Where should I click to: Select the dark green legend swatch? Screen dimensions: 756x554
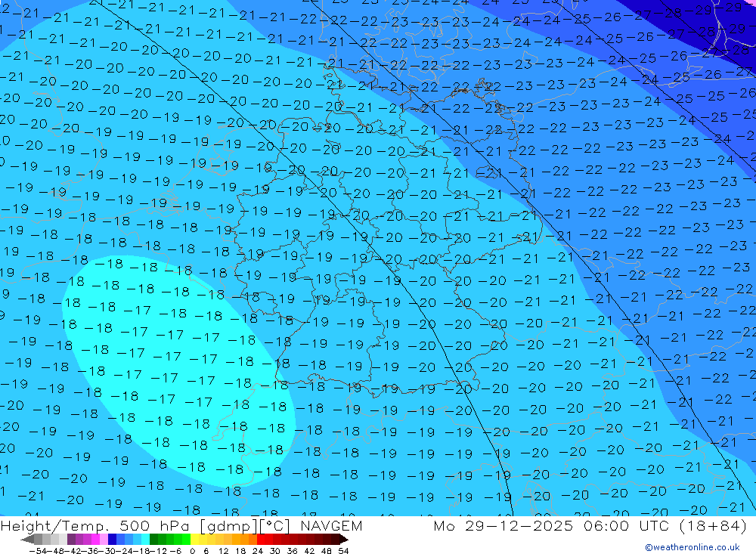[154, 540]
